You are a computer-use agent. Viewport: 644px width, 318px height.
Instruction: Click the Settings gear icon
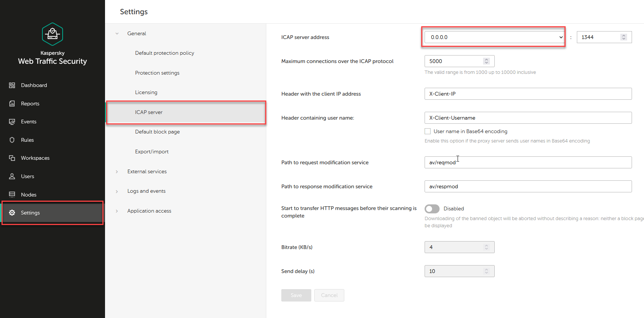click(x=12, y=213)
